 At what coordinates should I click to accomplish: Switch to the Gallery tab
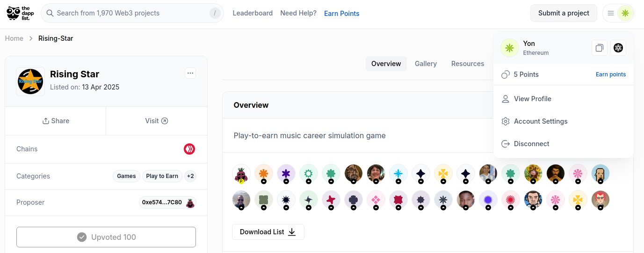(426, 64)
